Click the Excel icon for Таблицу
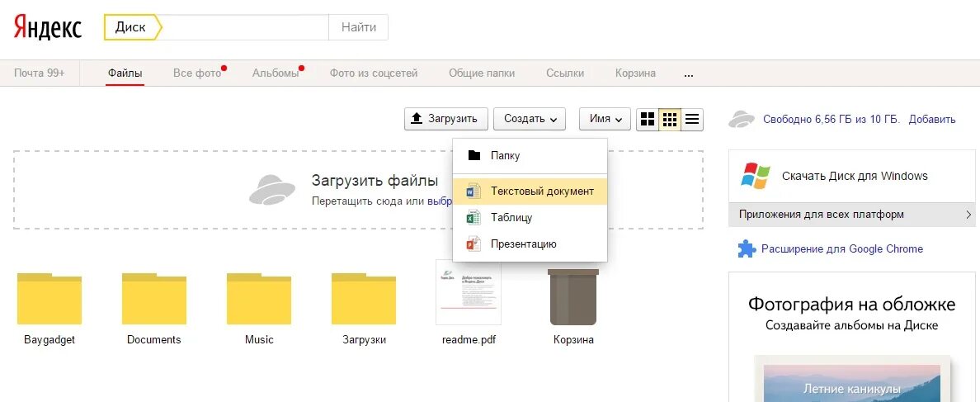Viewport: 980px width, 402px height. 474,218
